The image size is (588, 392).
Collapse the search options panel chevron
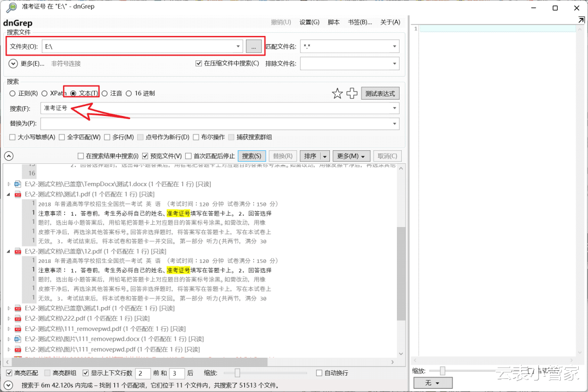9,156
